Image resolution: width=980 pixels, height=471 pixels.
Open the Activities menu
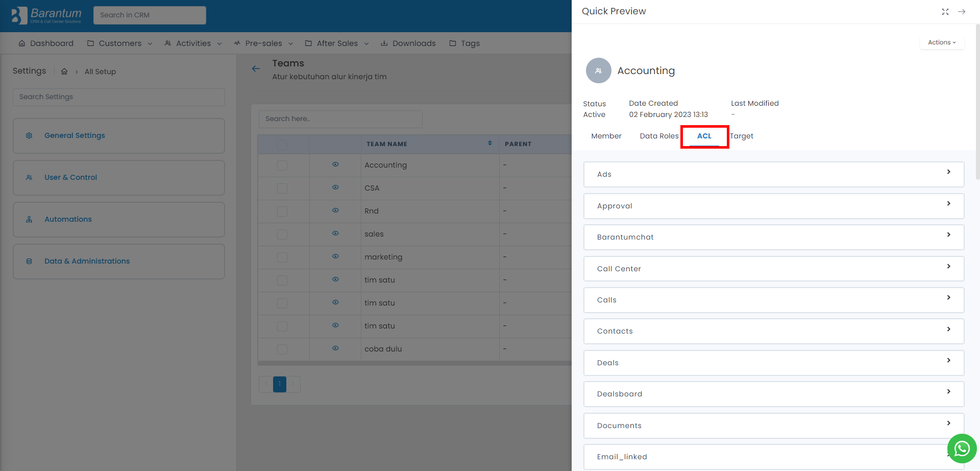193,43
